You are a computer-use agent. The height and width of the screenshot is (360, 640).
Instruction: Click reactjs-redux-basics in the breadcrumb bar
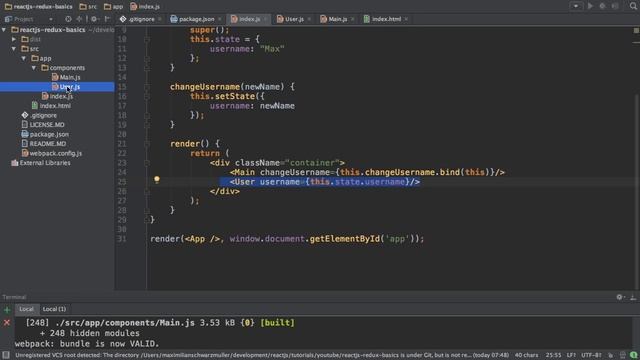coord(39,7)
